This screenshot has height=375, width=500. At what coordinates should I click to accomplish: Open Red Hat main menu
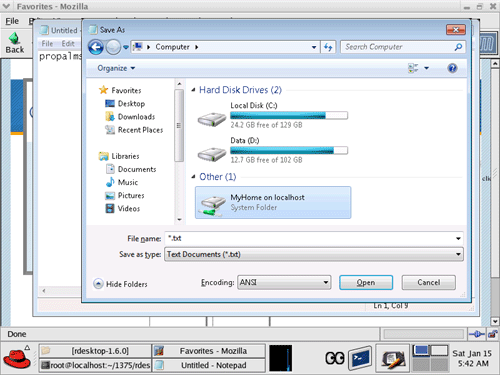(x=17, y=358)
